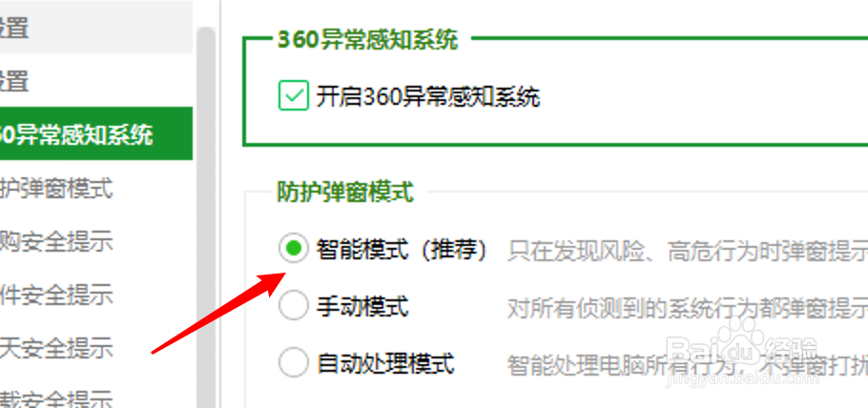The image size is (868, 408).
Task: Select the 自动处理模式 radio button
Action: tap(293, 362)
